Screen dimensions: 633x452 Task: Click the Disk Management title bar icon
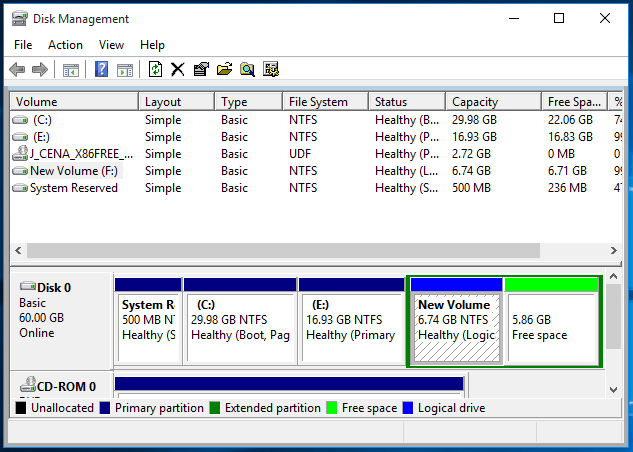point(20,19)
